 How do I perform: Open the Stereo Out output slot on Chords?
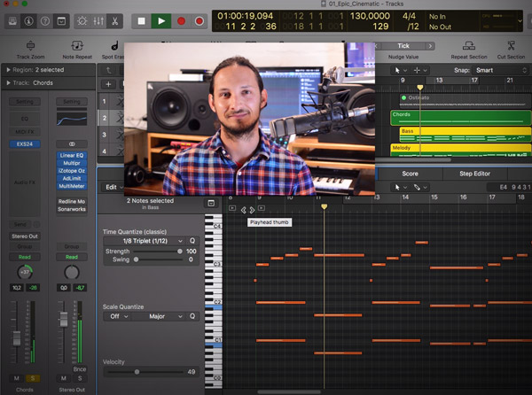tap(25, 236)
